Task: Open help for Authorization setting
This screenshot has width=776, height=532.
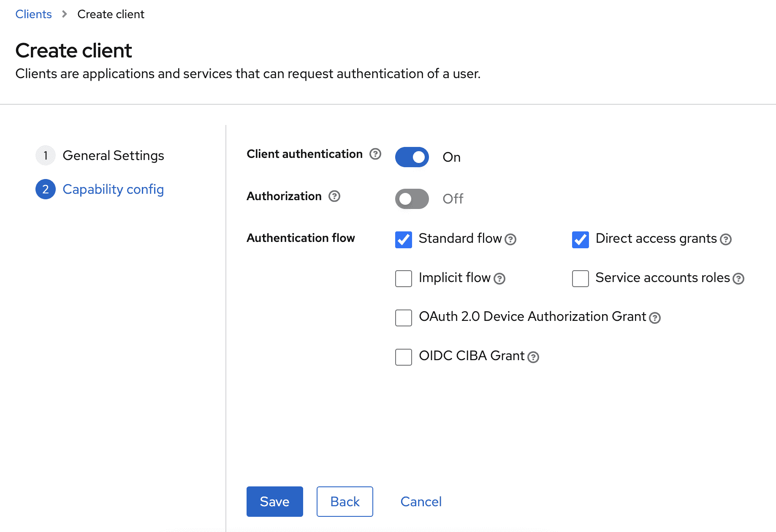Action: [x=334, y=196]
